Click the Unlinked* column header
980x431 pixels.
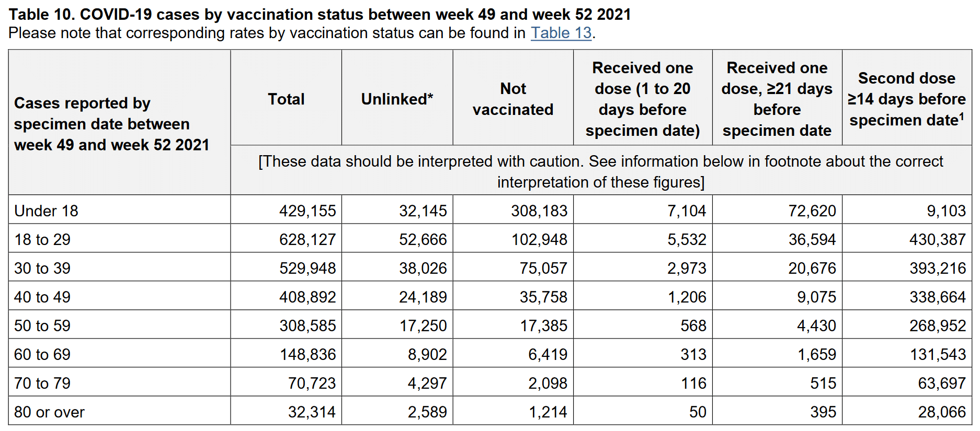(397, 99)
